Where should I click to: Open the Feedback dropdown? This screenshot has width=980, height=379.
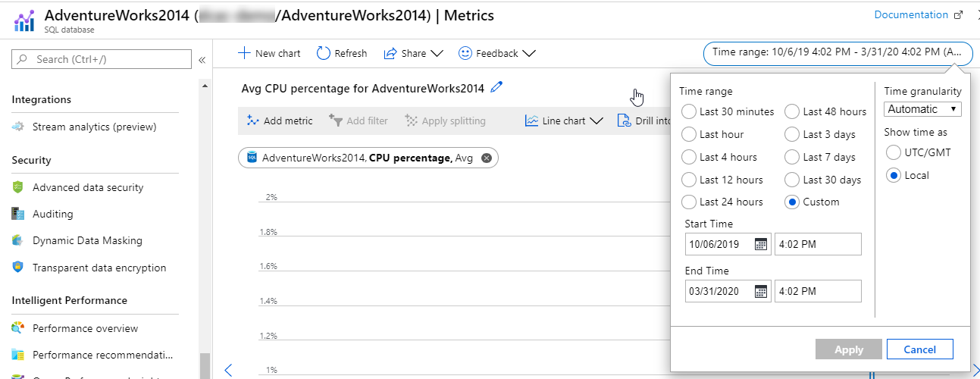(497, 53)
